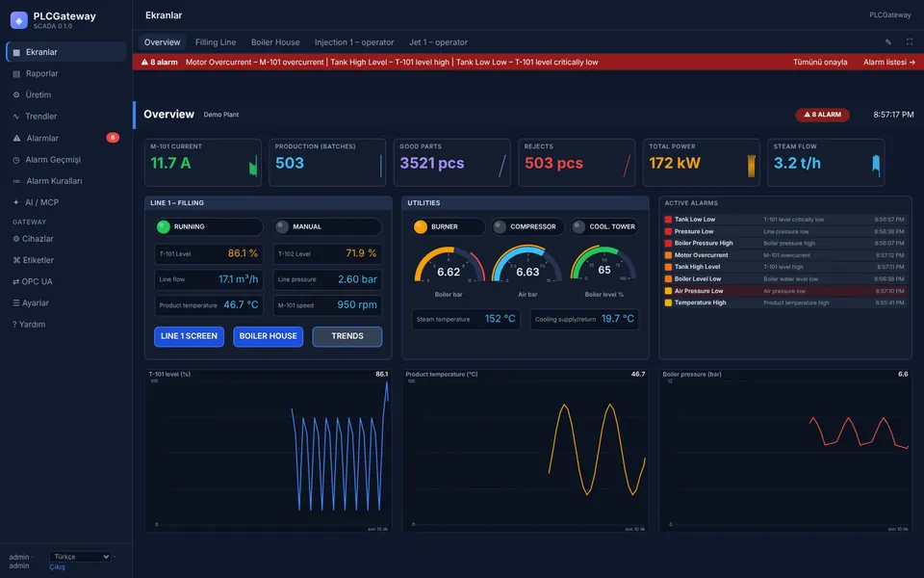
Task: Click the Boiler level % gauge
Action: tap(604, 270)
